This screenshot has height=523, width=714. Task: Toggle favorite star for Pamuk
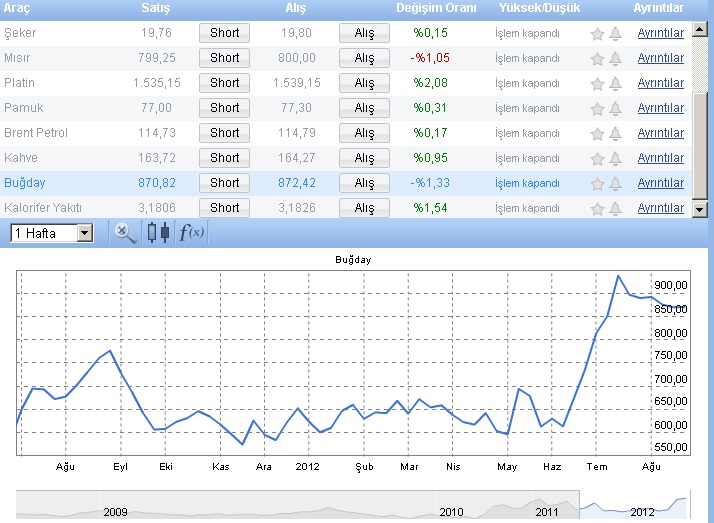pyautogui.click(x=598, y=108)
